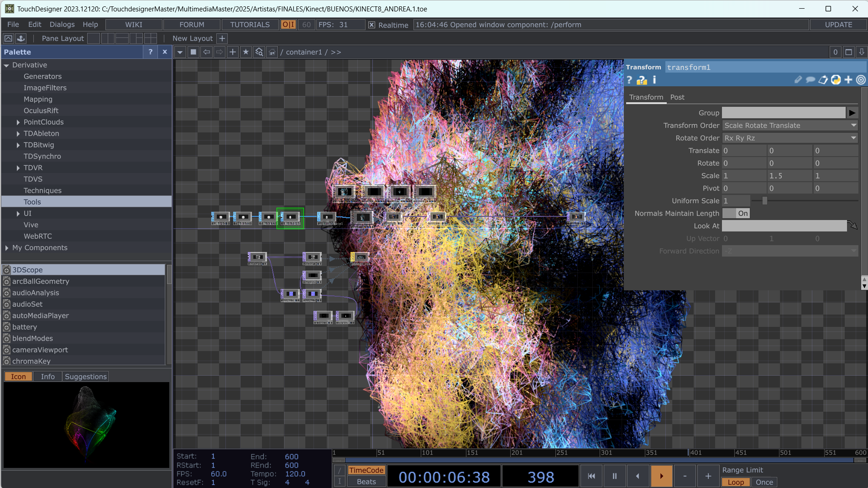
Task: Toggle Normals Maintain Length On switch
Action: [736, 213]
